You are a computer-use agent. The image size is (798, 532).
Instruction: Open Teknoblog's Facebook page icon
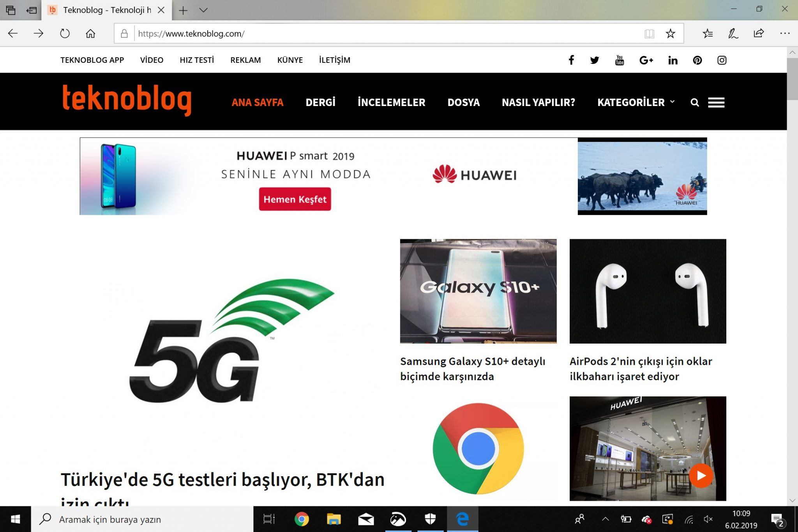coord(571,60)
